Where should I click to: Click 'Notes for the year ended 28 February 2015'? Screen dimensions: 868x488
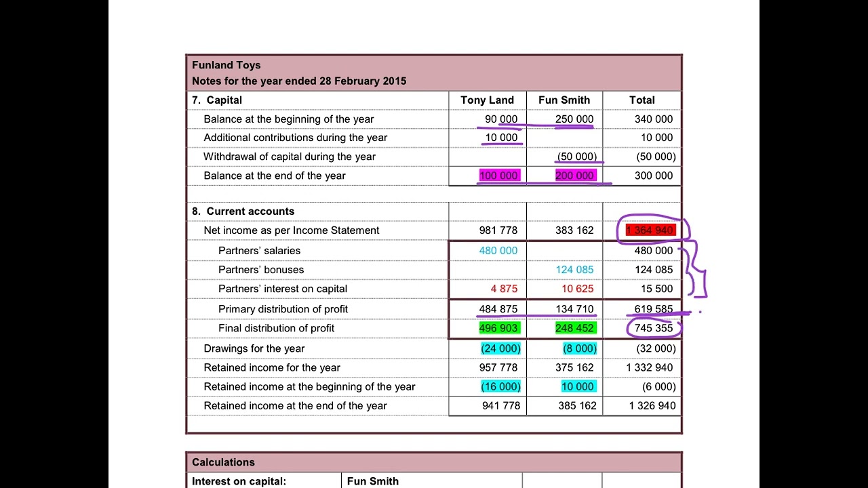(x=299, y=81)
